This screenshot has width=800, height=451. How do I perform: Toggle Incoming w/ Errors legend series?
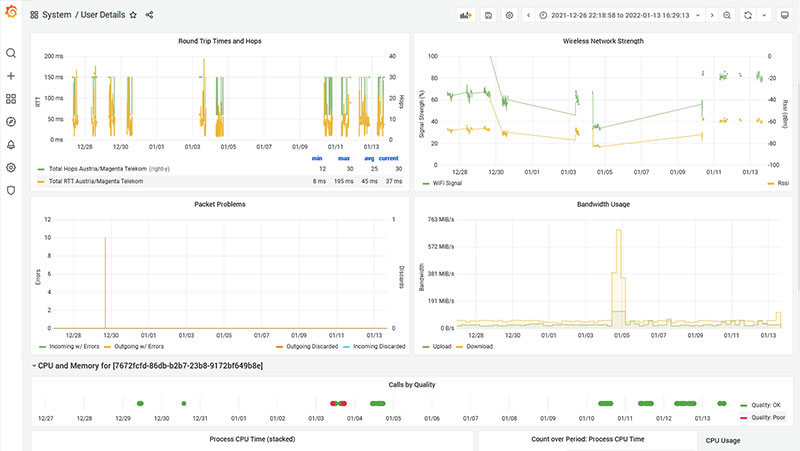click(74, 346)
